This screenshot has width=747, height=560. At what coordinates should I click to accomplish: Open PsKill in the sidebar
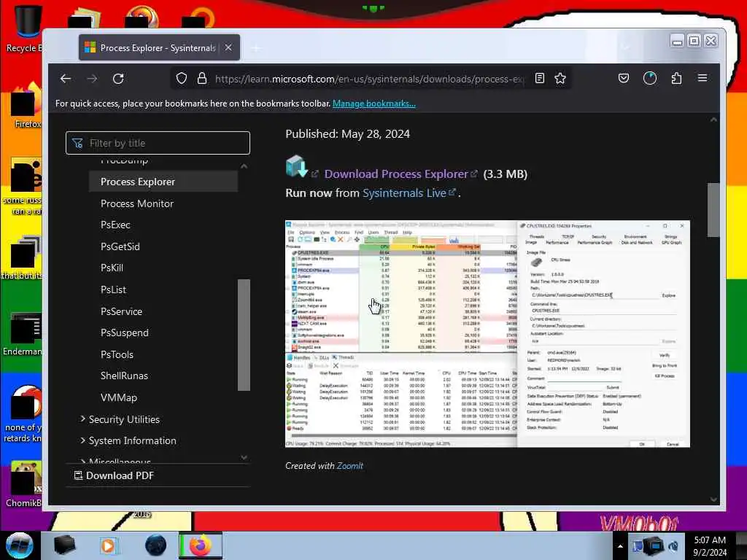[112, 268]
